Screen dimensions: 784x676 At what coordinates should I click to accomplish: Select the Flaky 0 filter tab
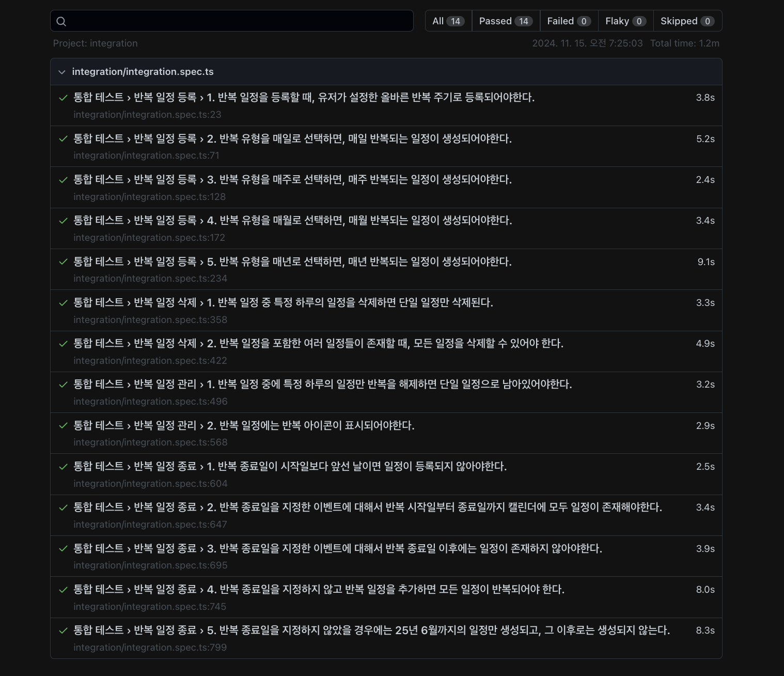point(625,21)
